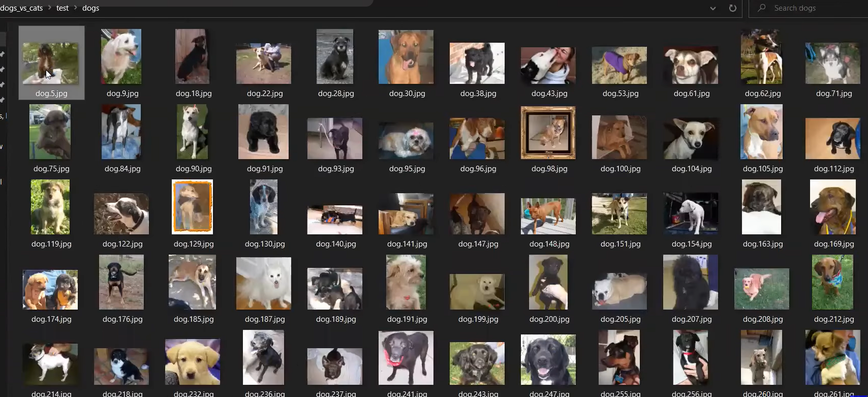
Task: Select the dog.30.jpg thumbnail
Action: tap(406, 57)
